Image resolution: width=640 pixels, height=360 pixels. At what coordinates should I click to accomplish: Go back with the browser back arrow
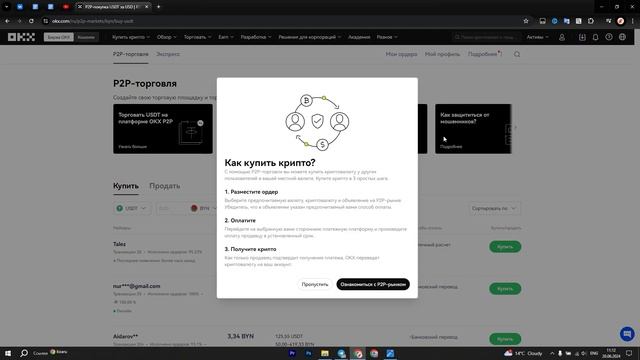coord(7,21)
